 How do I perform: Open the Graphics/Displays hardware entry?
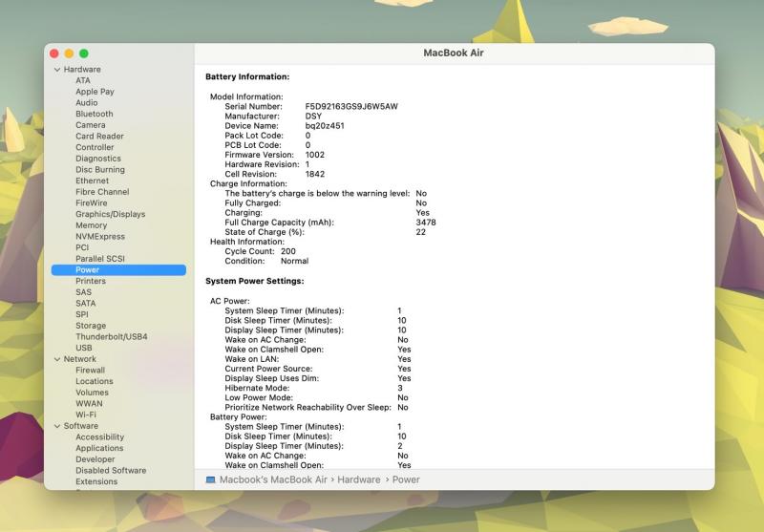[110, 214]
